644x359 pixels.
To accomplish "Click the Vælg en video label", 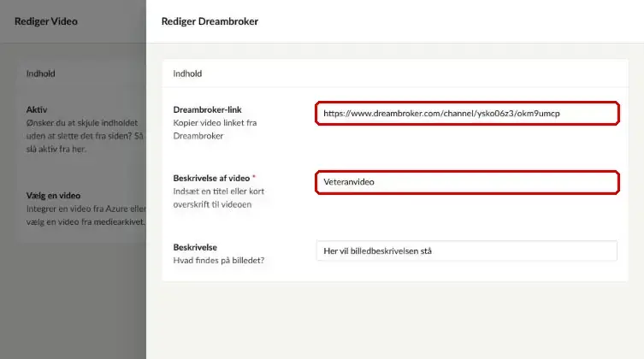I will pos(53,196).
